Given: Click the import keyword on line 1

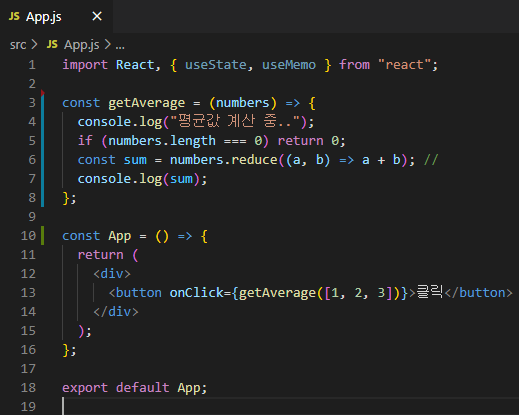Looking at the screenshot, I should pyautogui.click(x=85, y=65).
